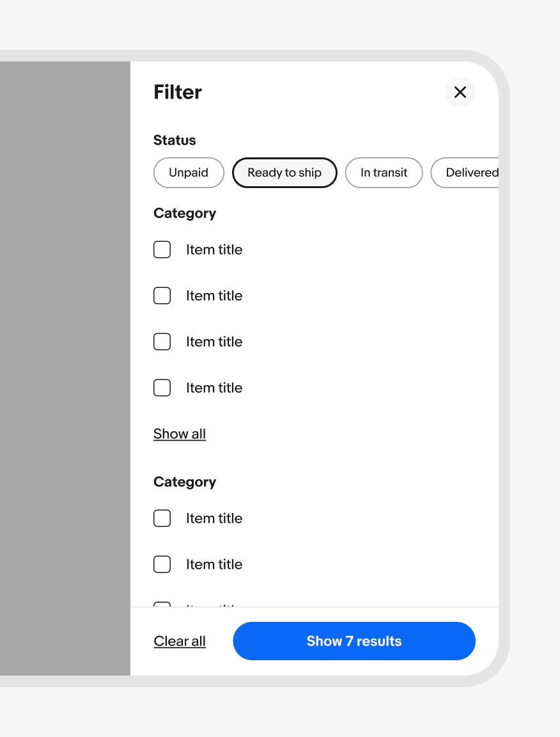Click the first Item title label text

[x=214, y=250]
